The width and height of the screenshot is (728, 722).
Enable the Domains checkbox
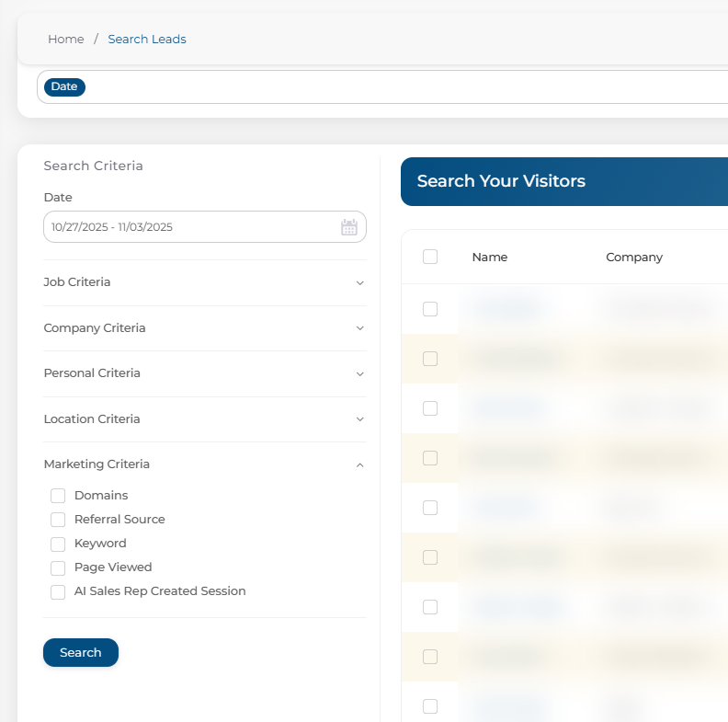(x=58, y=496)
